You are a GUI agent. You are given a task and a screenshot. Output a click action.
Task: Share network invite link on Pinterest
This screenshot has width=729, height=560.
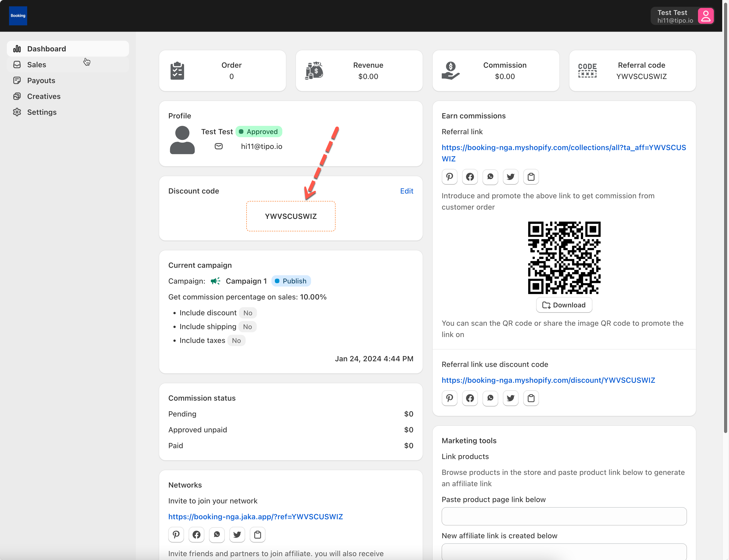point(176,535)
